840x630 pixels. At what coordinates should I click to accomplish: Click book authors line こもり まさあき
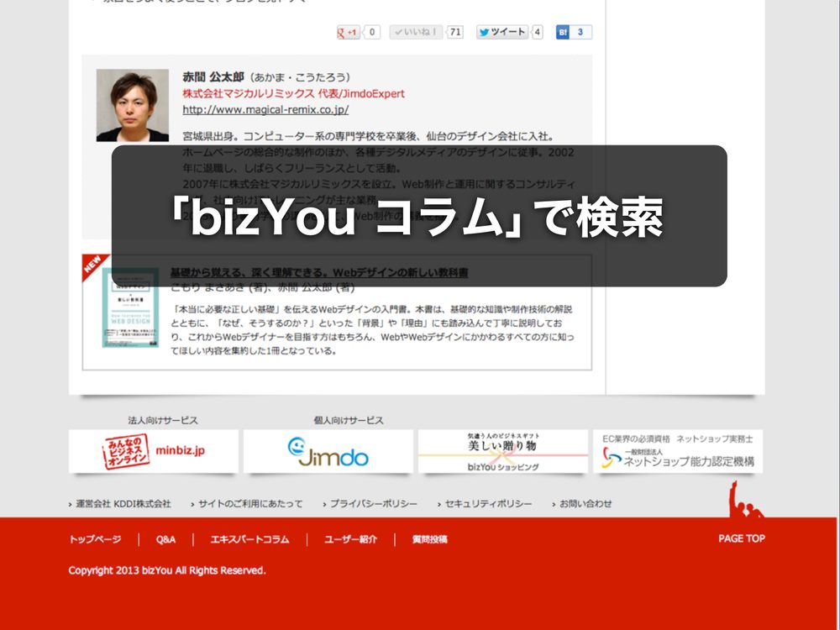tap(262, 287)
